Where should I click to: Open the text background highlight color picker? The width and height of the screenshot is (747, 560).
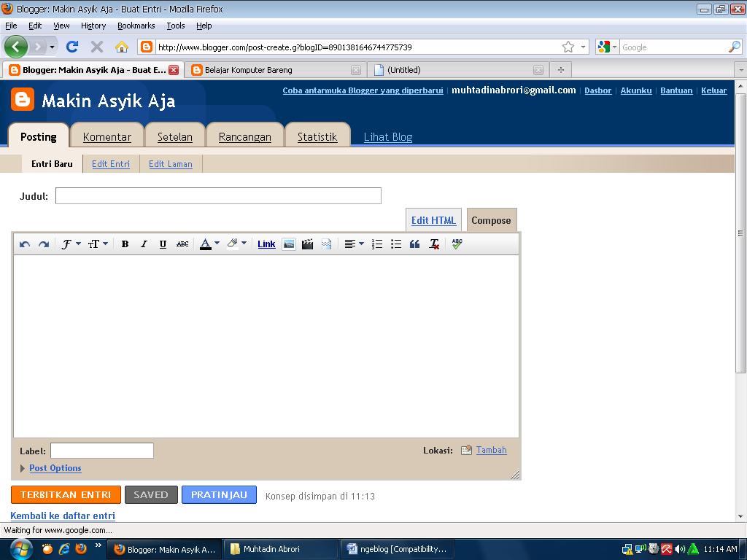(x=236, y=244)
